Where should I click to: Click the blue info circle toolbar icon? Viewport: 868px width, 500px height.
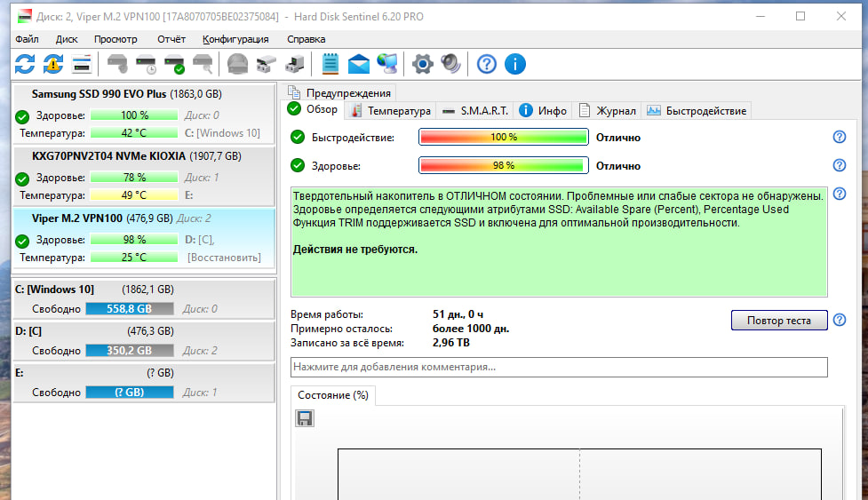pos(514,64)
